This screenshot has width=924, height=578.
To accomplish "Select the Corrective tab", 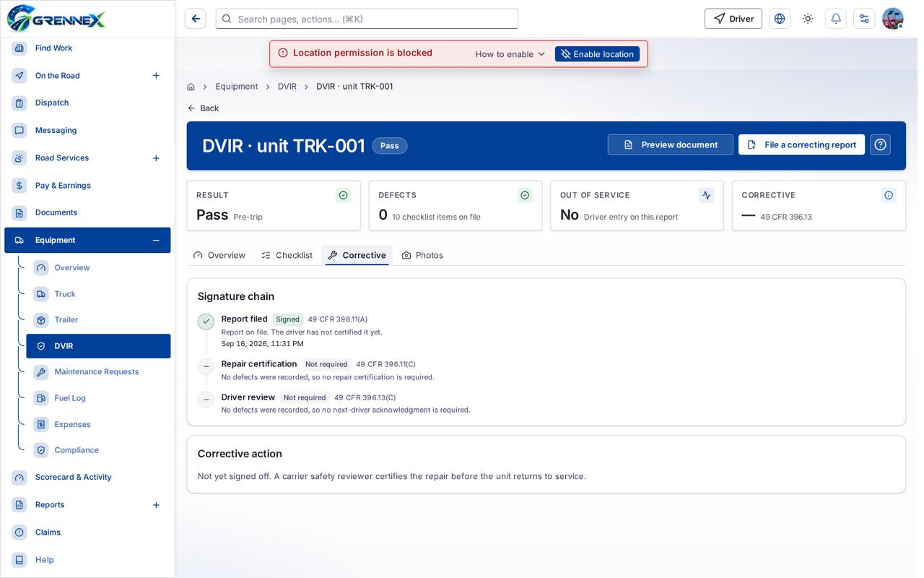I will pyautogui.click(x=357, y=255).
